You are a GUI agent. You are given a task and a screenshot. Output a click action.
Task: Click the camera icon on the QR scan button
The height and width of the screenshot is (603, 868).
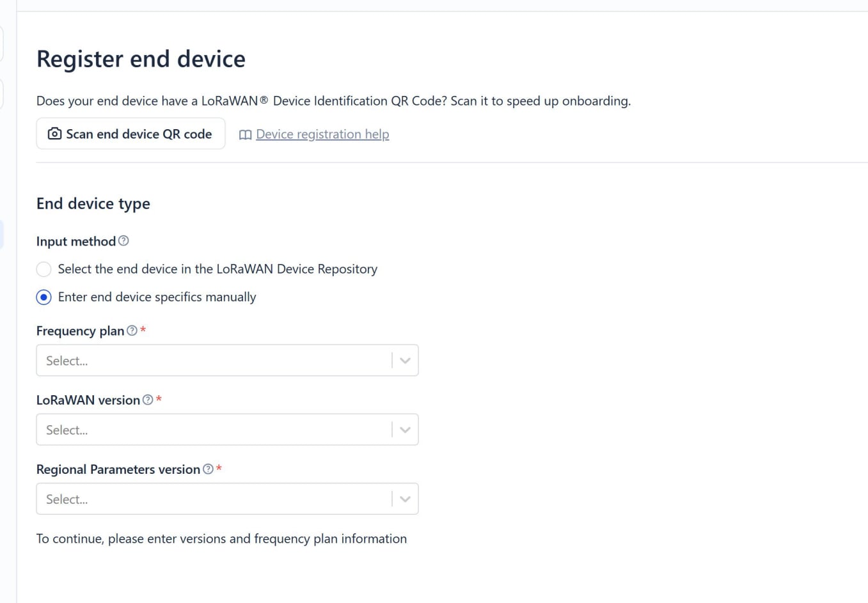click(x=54, y=134)
